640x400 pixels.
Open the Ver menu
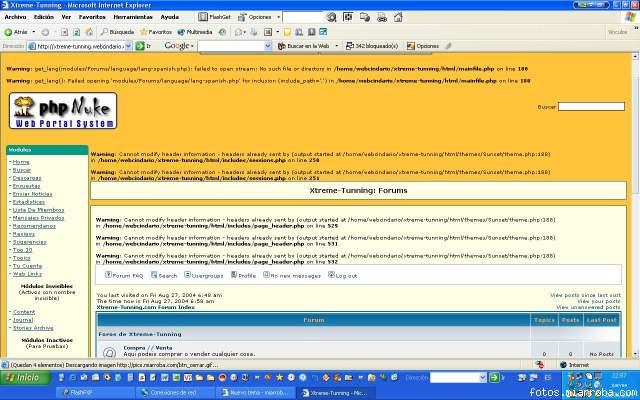[66, 17]
